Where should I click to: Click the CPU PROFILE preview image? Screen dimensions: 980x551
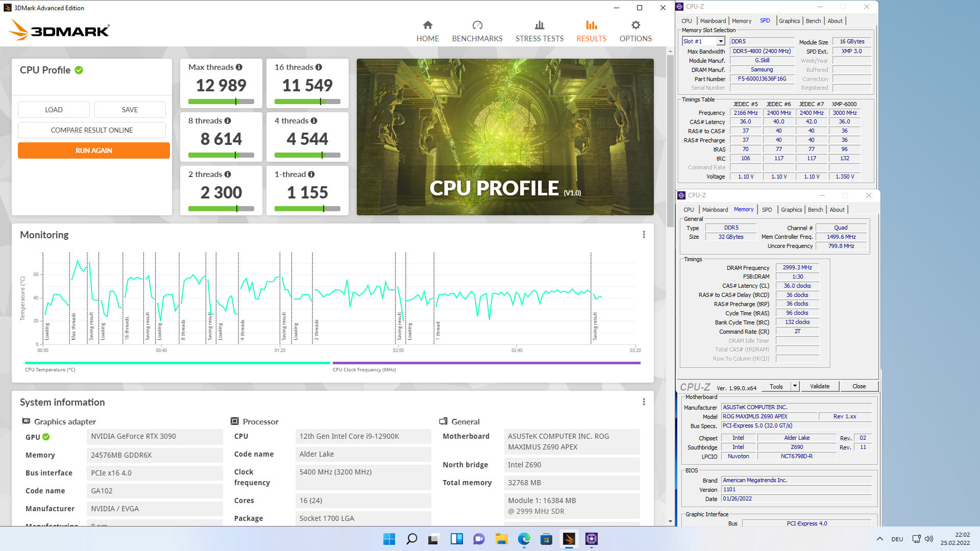tap(505, 137)
